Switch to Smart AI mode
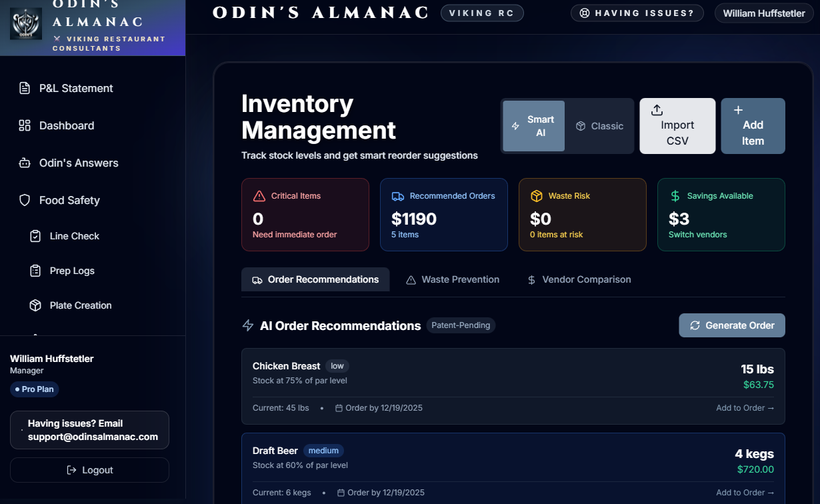 pos(533,126)
